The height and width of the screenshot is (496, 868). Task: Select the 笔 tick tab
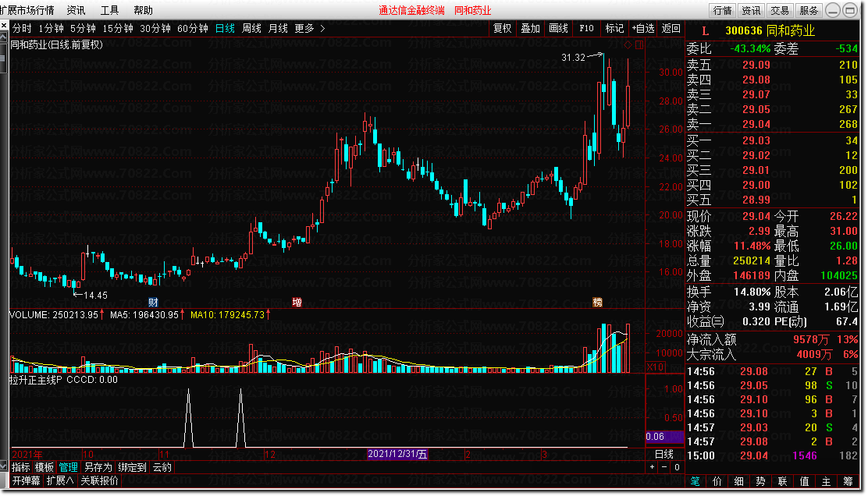[695, 481]
